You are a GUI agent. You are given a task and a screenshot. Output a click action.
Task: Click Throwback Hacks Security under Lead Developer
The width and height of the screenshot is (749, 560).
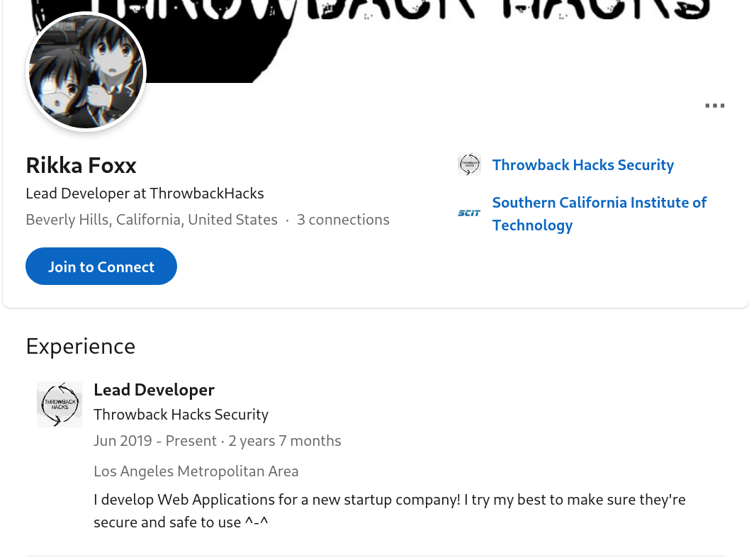click(x=181, y=415)
